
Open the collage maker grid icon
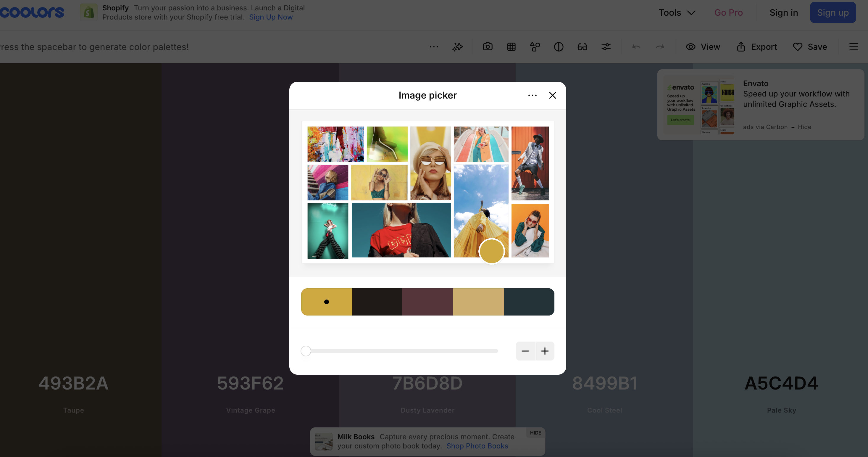[x=511, y=46]
